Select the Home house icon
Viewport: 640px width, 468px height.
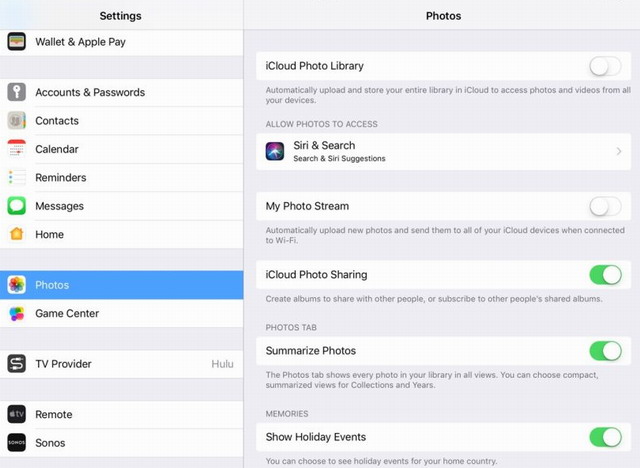[x=16, y=234]
